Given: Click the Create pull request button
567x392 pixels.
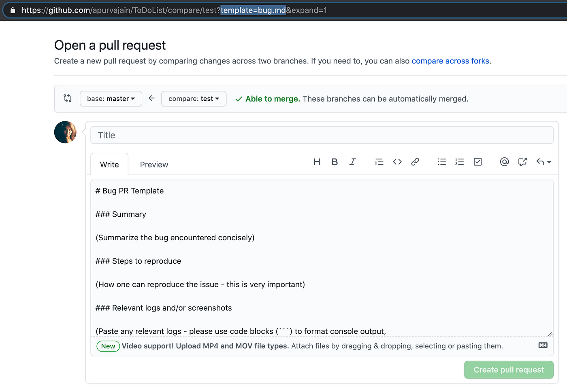Looking at the screenshot, I should (x=509, y=370).
